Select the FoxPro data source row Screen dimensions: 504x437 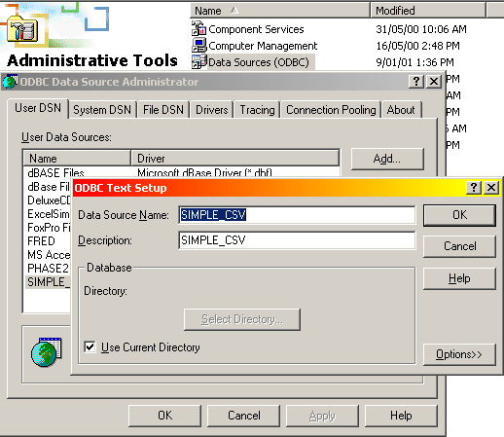[49, 228]
